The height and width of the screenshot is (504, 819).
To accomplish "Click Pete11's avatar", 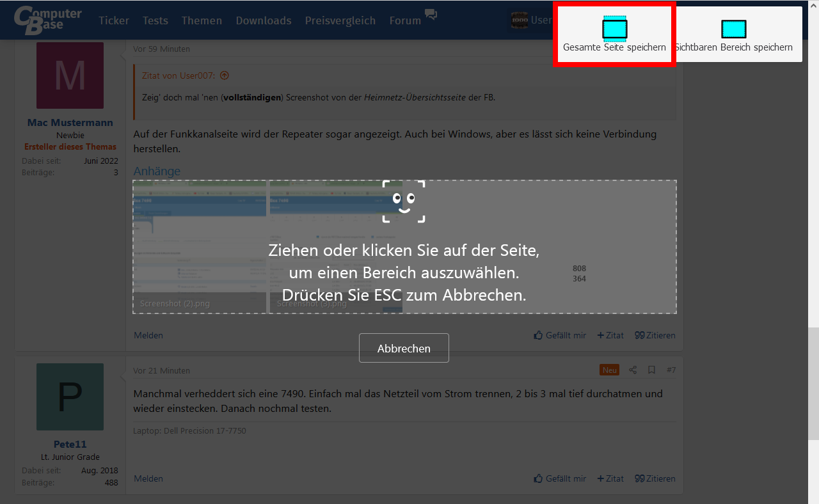I will pyautogui.click(x=70, y=397).
